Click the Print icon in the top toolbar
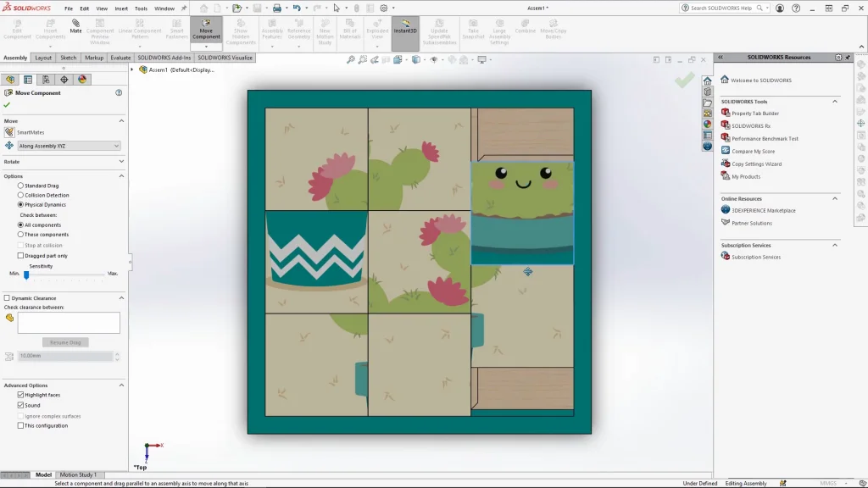The height and width of the screenshot is (488, 868). coord(276,8)
